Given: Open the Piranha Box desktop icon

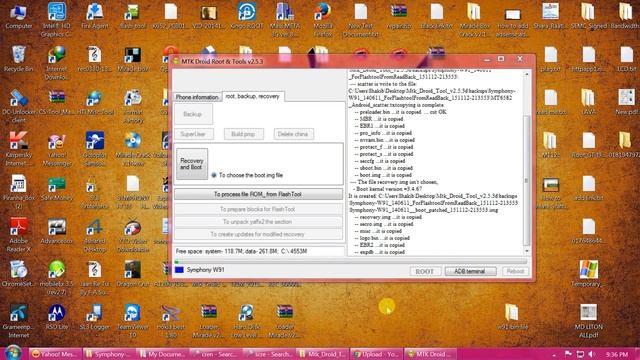Looking at the screenshot, I should point(18,192).
